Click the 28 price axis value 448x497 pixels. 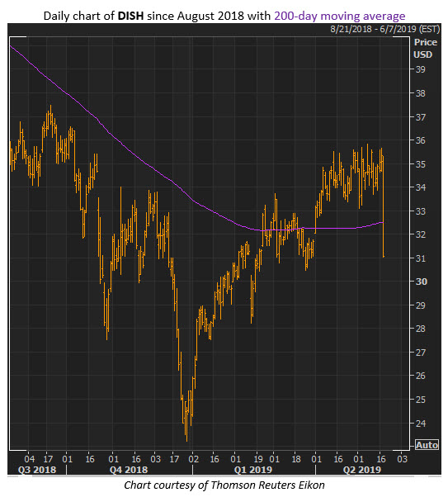[x=421, y=329]
